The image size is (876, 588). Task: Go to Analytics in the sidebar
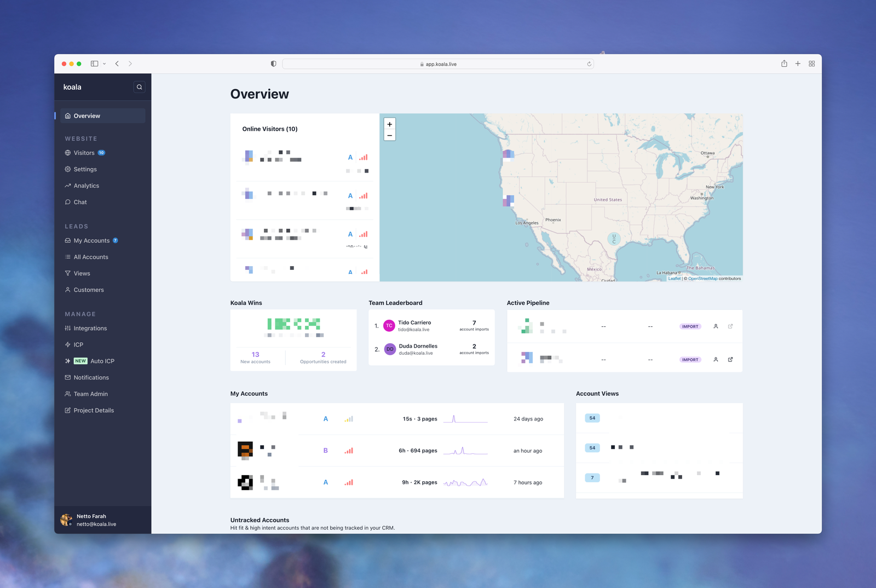coord(86,186)
